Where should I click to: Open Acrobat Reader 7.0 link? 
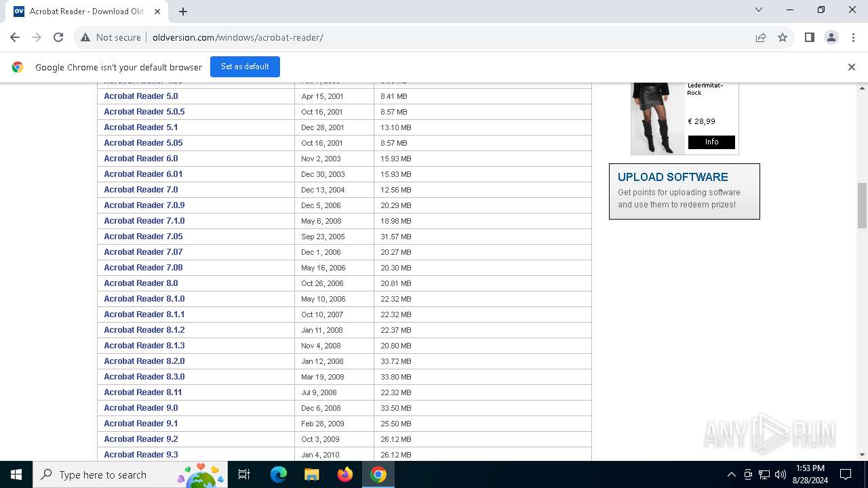click(140, 190)
